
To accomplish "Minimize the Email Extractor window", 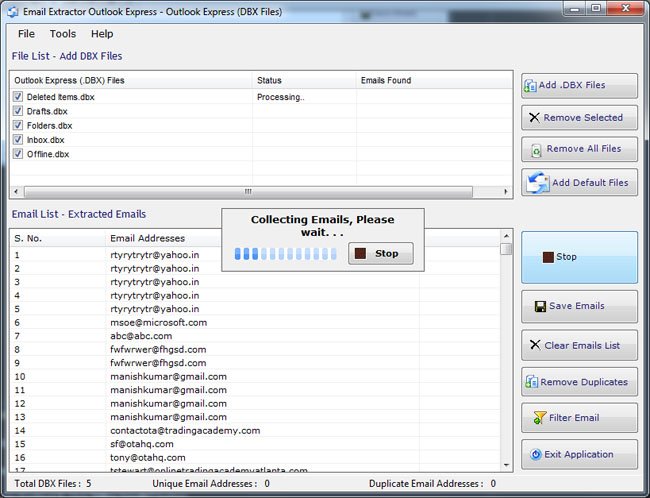I will coord(574,8).
